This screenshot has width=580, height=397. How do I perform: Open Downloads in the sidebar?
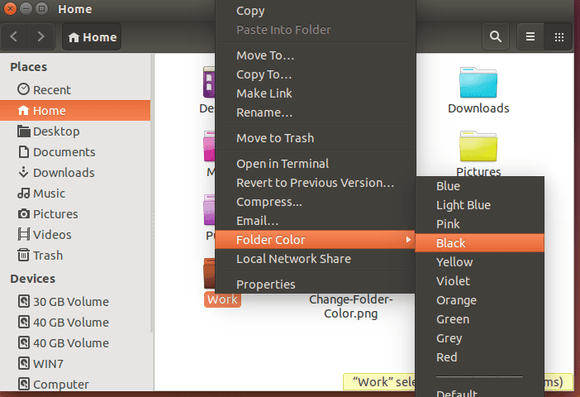point(75,172)
